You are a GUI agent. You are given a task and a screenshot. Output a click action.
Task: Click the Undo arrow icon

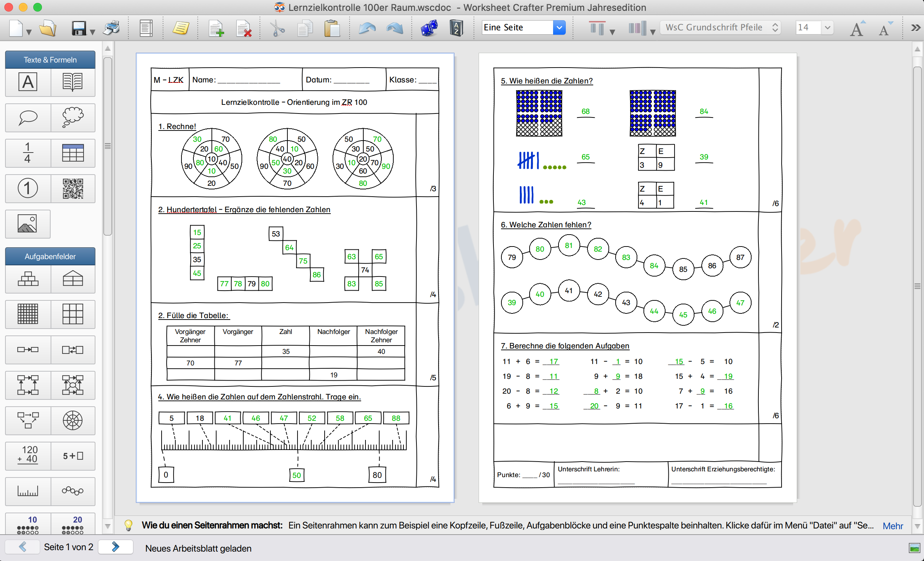pyautogui.click(x=367, y=28)
